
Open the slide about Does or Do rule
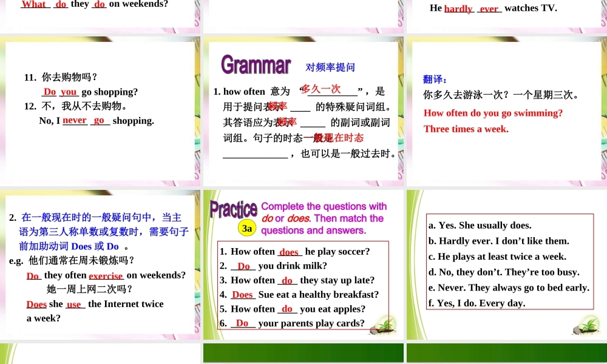pos(100,264)
